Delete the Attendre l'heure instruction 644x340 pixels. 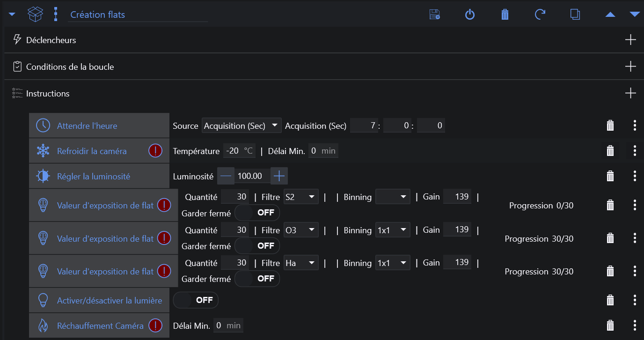[x=610, y=126]
